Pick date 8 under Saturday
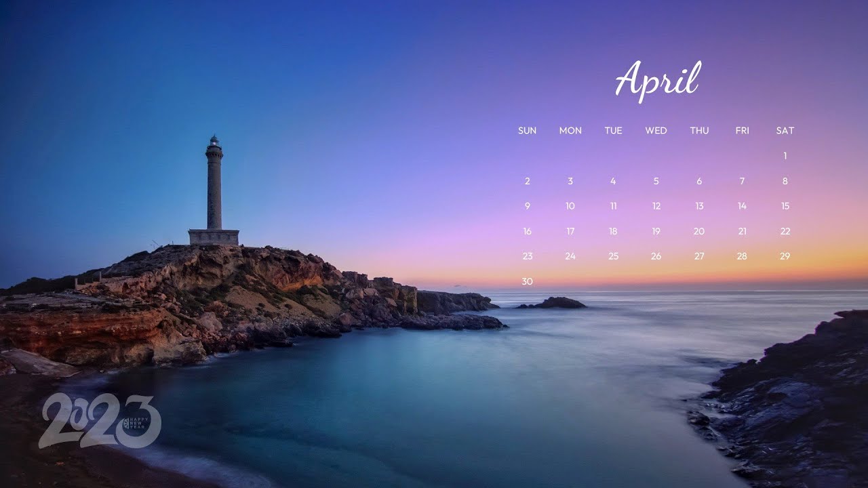The width and height of the screenshot is (868, 488). (785, 181)
